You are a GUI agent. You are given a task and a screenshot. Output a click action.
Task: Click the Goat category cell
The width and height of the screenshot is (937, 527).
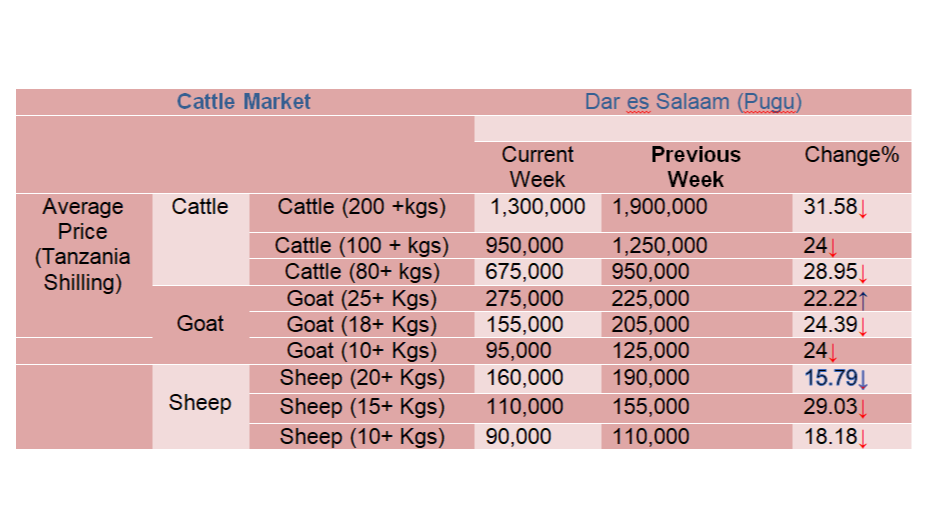click(200, 324)
